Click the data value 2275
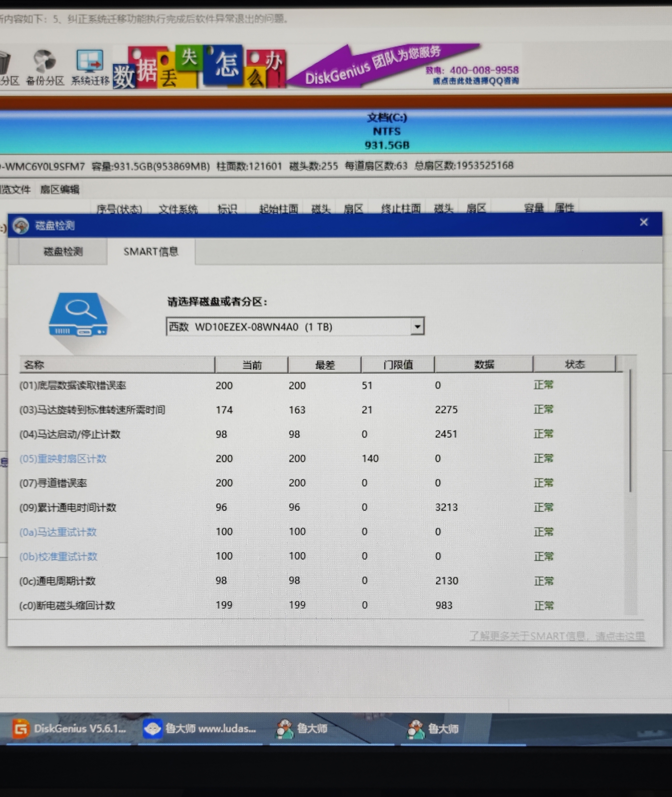This screenshot has width=672, height=797. [x=446, y=410]
